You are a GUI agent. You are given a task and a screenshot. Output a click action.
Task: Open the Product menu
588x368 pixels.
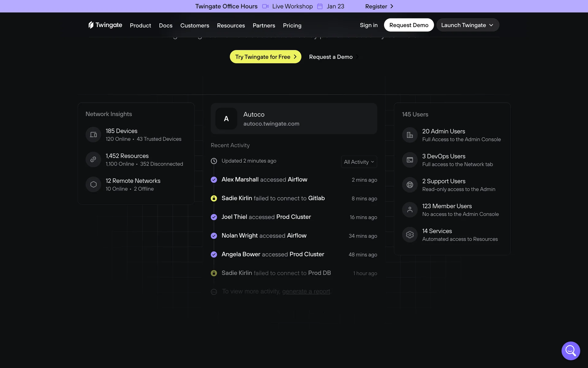[x=140, y=25]
